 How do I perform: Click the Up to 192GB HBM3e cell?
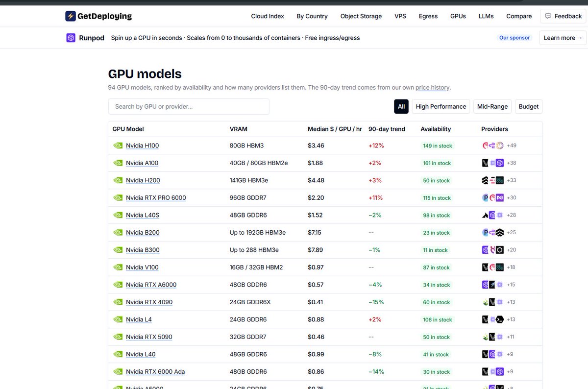[258, 233]
